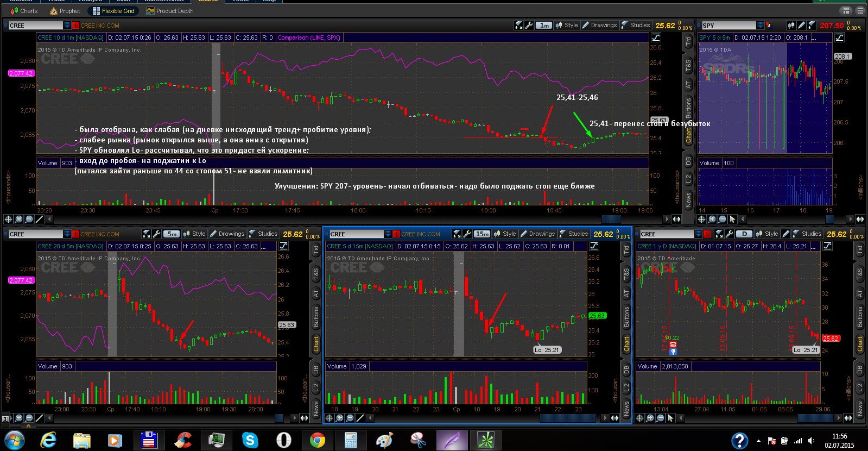Viewport: 868px width, 451px height.
Task: Open Paint from the taskbar
Action: [x=384, y=440]
